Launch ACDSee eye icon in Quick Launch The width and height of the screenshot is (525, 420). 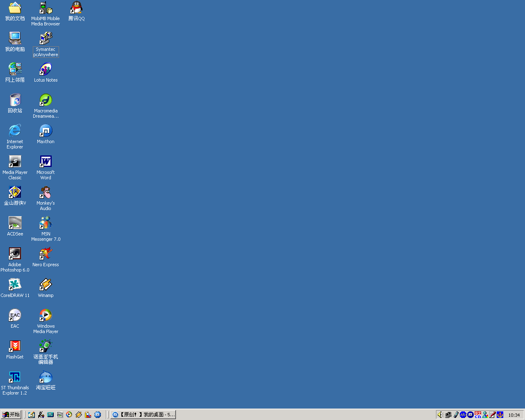[x=60, y=415]
